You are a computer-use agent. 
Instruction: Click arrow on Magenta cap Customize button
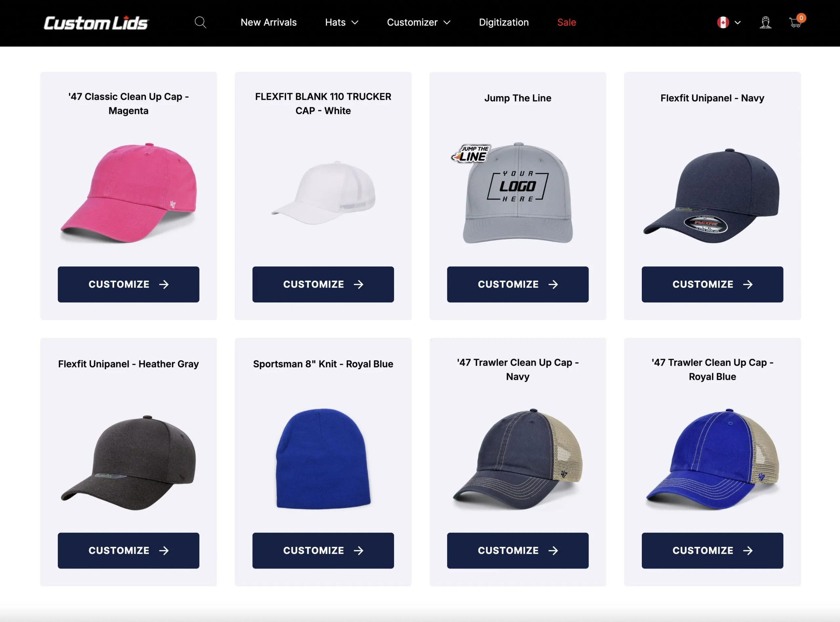coord(164,284)
